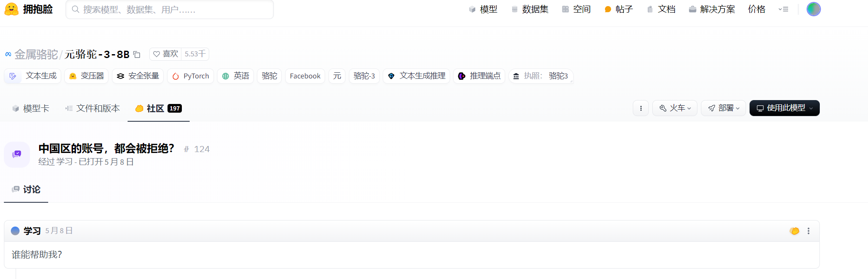Image resolution: width=868 pixels, height=279 pixels.
Task: Open the 模型 navigation item
Action: (483, 9)
